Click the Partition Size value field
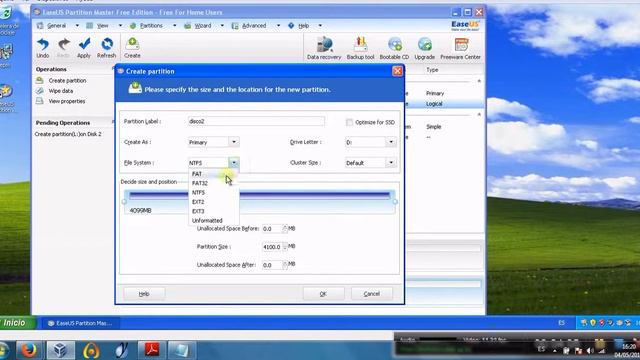Viewport: 640px width, 360px height. [x=272, y=247]
